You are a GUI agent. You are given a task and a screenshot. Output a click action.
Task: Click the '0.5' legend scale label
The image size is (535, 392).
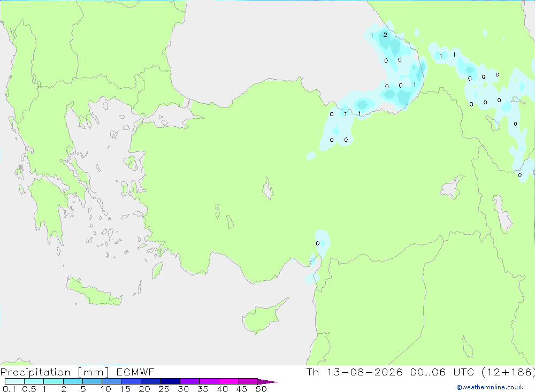click(29, 389)
